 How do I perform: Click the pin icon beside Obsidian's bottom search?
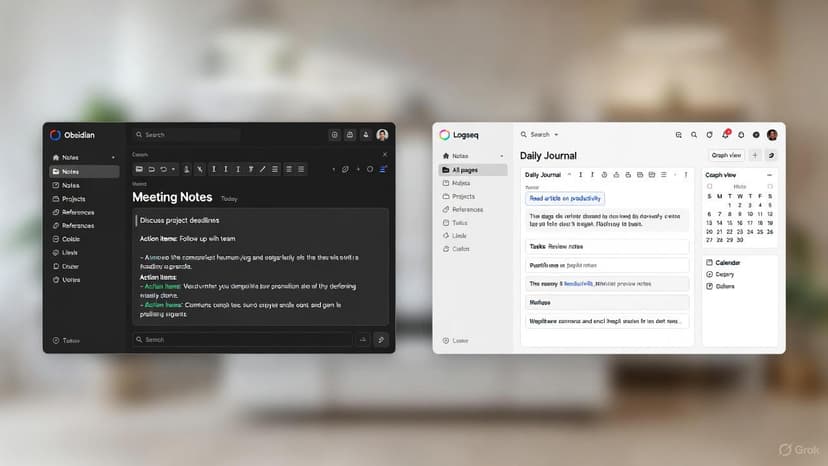point(381,340)
